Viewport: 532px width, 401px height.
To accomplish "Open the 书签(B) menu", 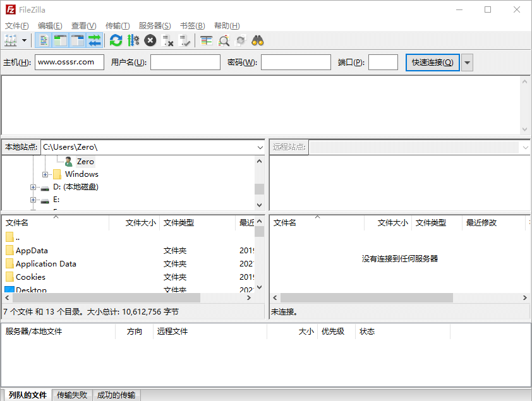I will pyautogui.click(x=192, y=26).
